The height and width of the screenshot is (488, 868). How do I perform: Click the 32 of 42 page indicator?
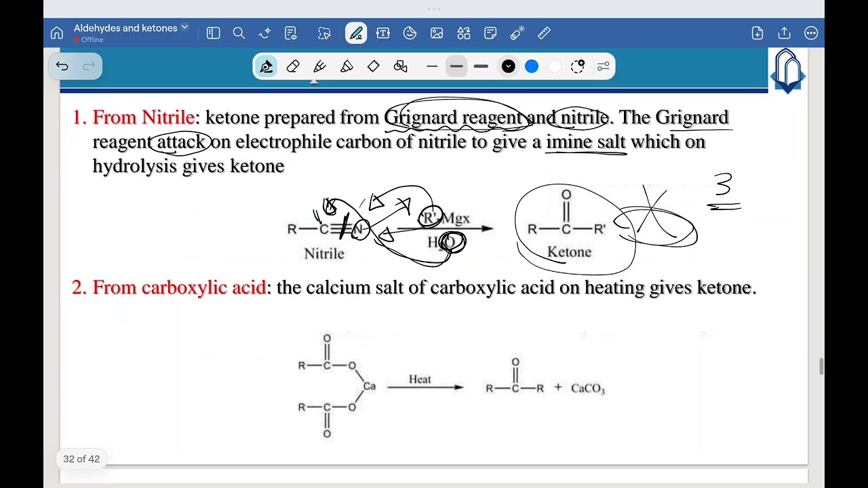coord(81,459)
